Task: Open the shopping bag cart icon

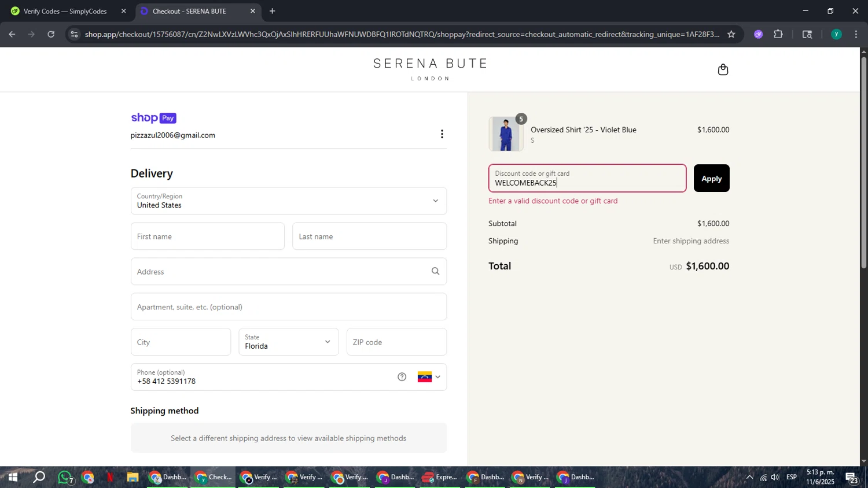Action: tap(723, 70)
